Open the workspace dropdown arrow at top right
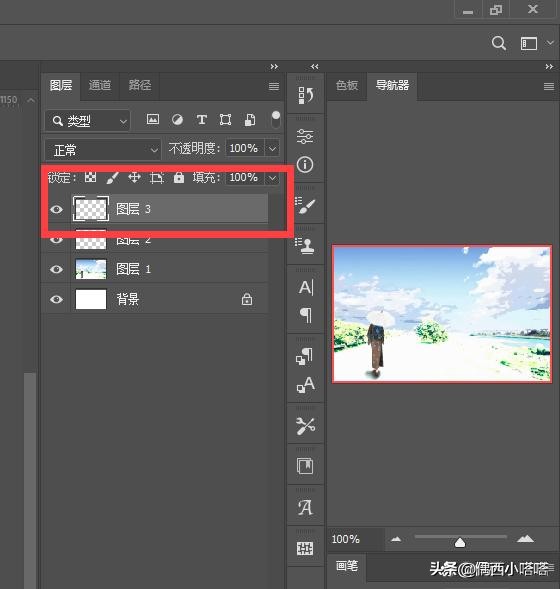The image size is (560, 589). pos(550,43)
